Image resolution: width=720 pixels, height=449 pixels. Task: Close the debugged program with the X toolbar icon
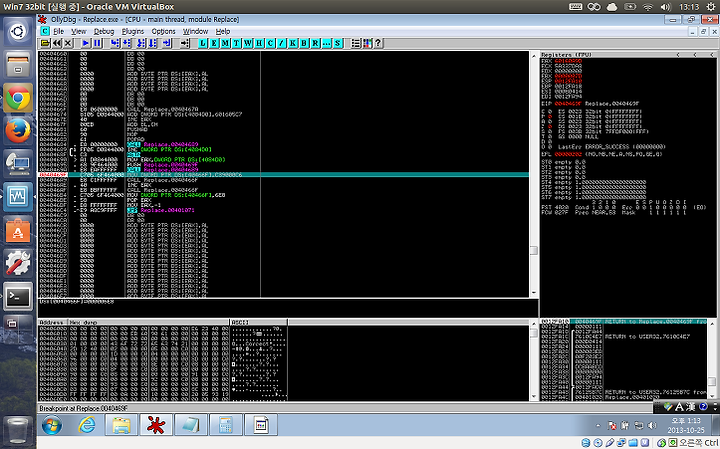point(68,43)
